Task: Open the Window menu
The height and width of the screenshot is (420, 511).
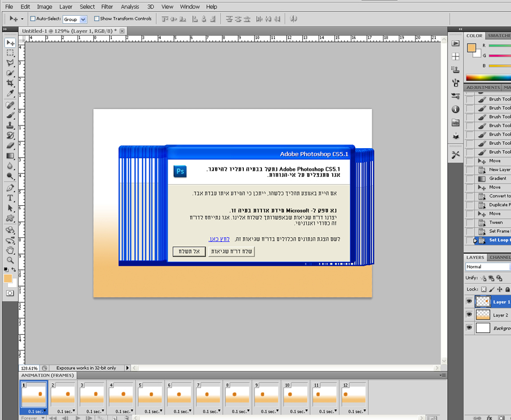Action: (190, 7)
